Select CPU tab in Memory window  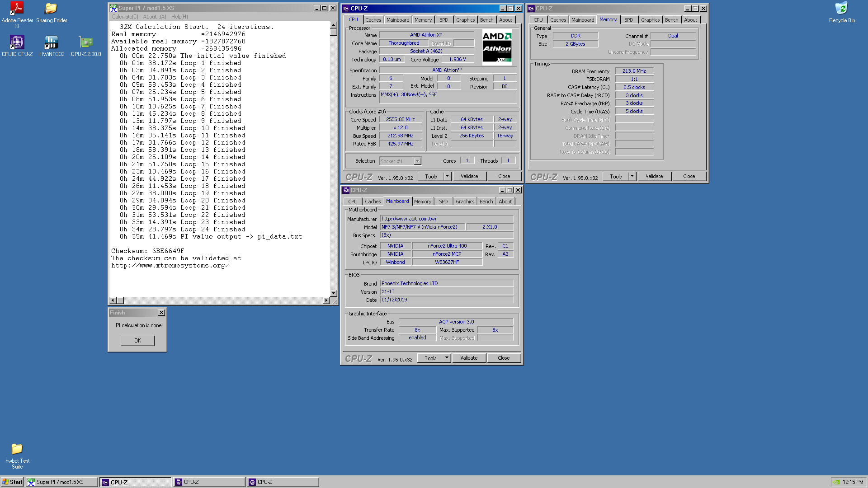pos(538,20)
